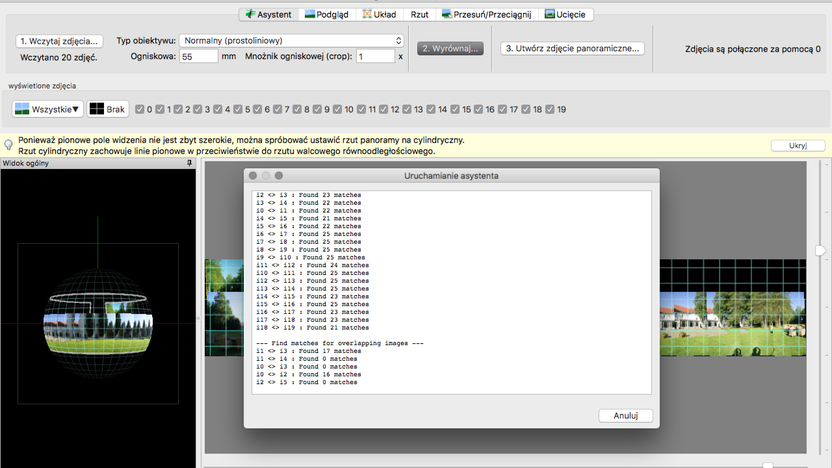832x468 pixels.
Task: Switch to the Podgląd tab
Action: 326,14
